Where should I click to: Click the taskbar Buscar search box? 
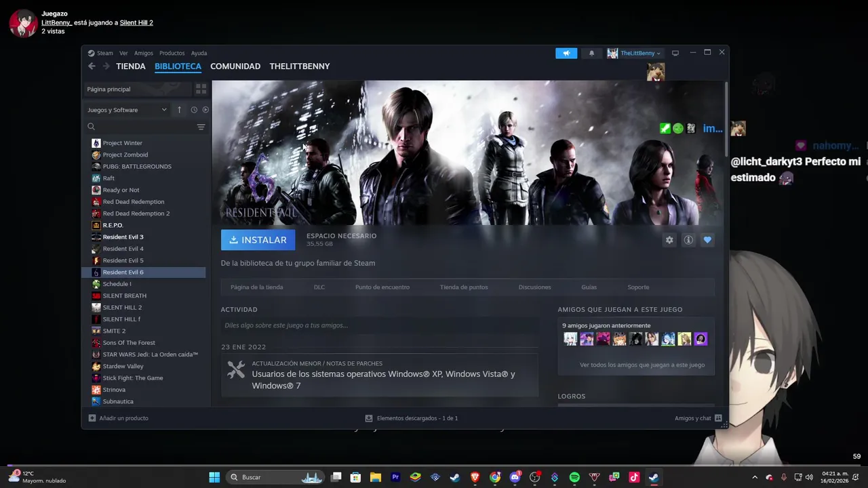click(x=275, y=477)
